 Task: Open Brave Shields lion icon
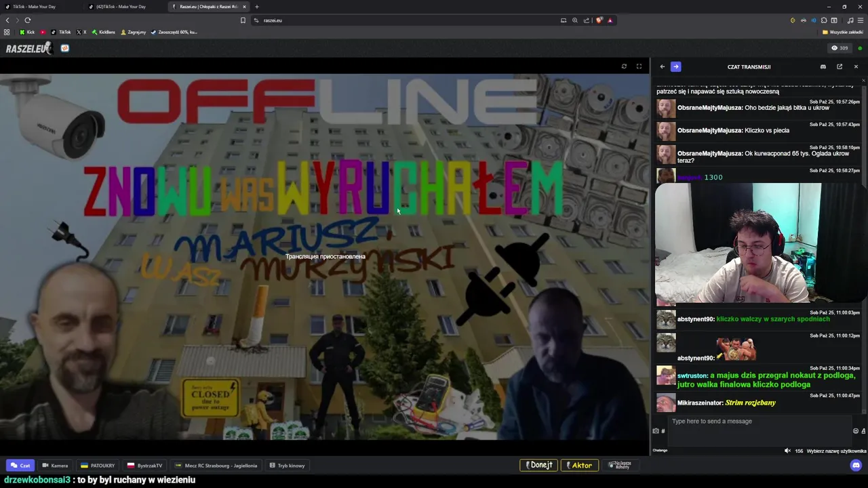(599, 20)
